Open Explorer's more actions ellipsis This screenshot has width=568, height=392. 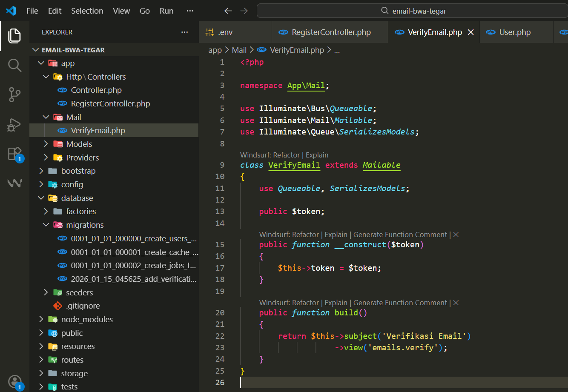pyautogui.click(x=184, y=32)
